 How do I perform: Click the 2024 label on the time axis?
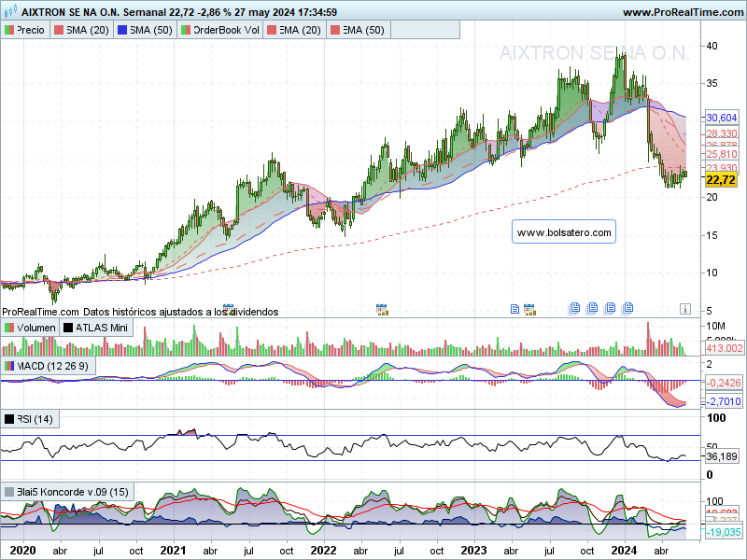(x=624, y=551)
